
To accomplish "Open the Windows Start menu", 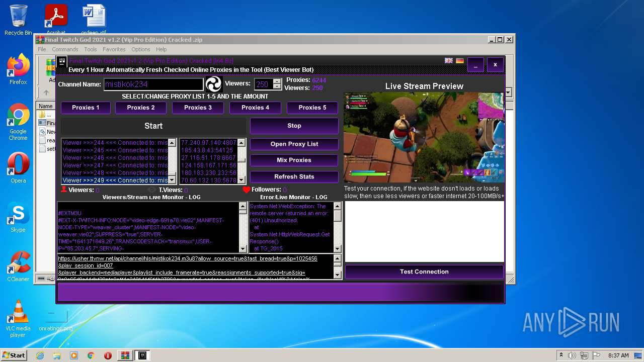I will (14, 355).
